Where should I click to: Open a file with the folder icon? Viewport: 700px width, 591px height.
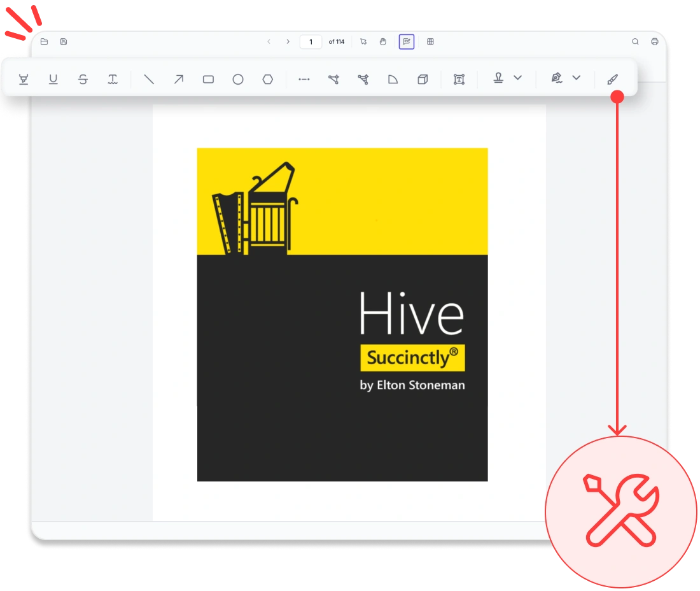click(44, 41)
